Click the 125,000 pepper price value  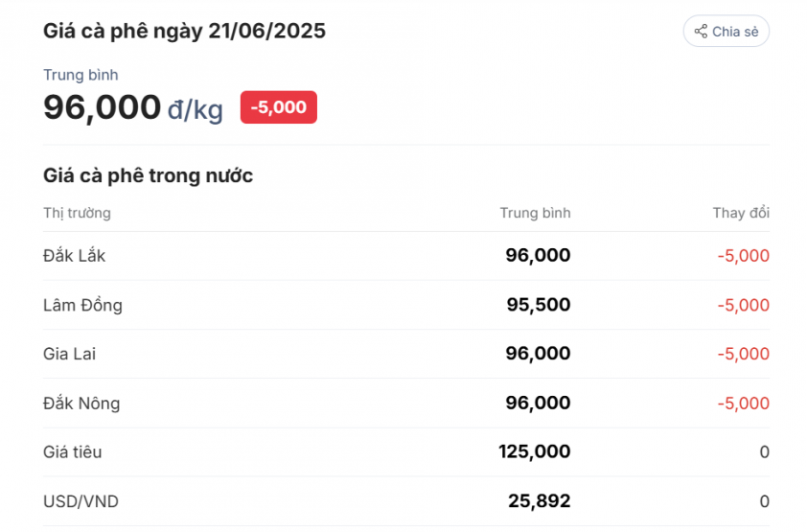534,451
